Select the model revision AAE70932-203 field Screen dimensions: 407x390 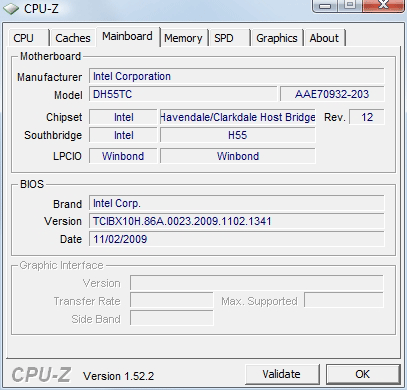[332, 94]
